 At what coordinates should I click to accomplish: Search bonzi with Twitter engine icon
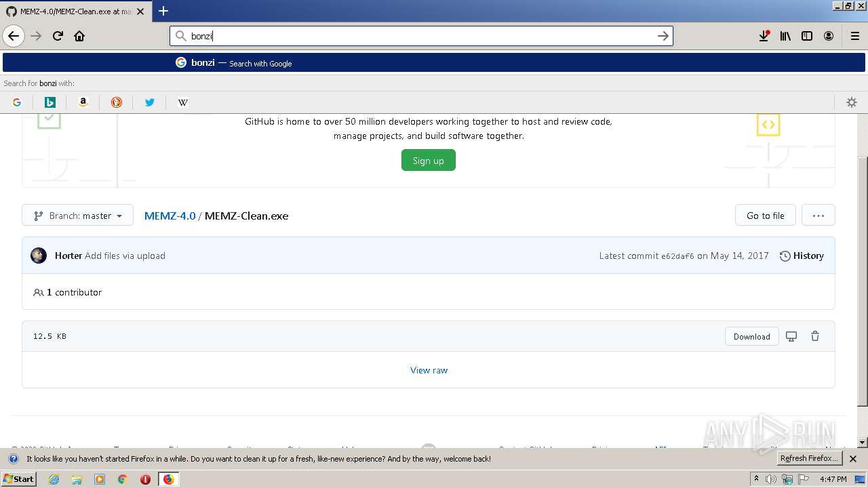(x=150, y=102)
